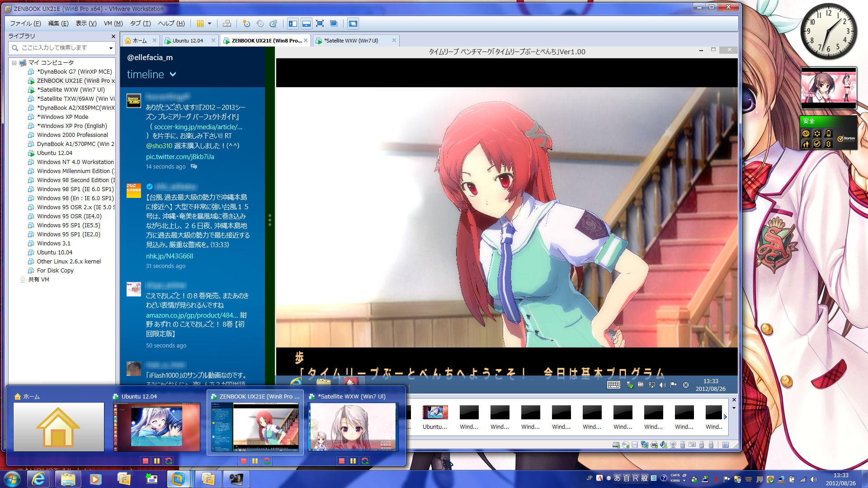Viewport: 868px width, 488px height.
Task: Open the soccer-king.jp article link
Action: pyautogui.click(x=198, y=127)
